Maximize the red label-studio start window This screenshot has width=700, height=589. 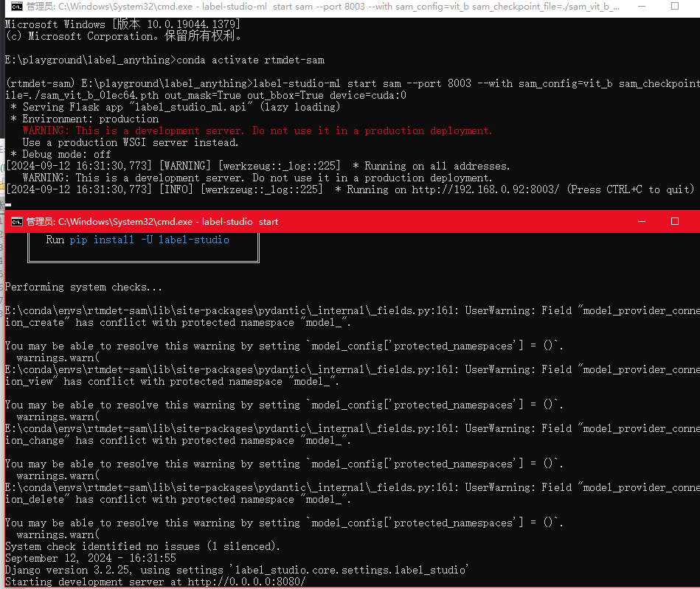[x=675, y=221]
